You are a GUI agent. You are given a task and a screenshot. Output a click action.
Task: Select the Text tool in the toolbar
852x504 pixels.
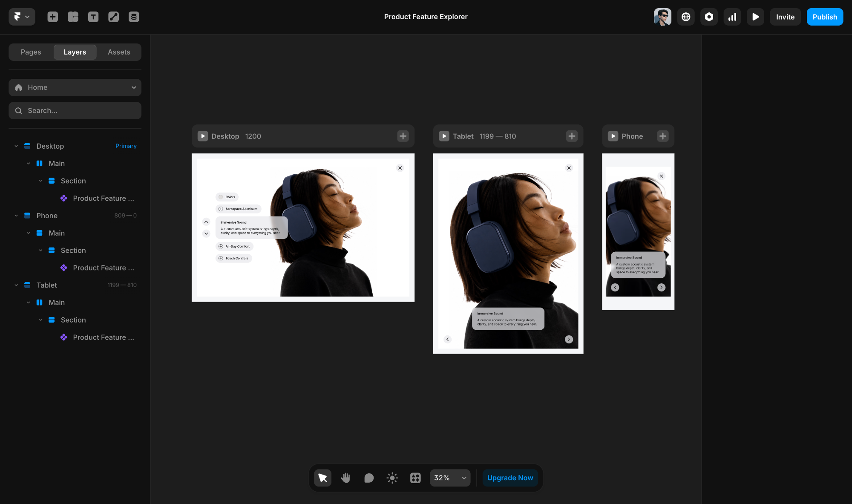click(x=93, y=17)
